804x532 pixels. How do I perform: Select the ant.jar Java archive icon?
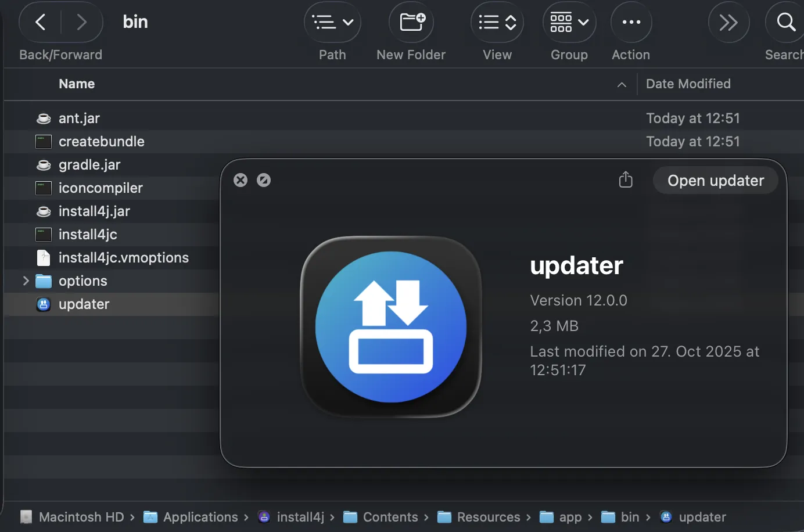tap(44, 118)
